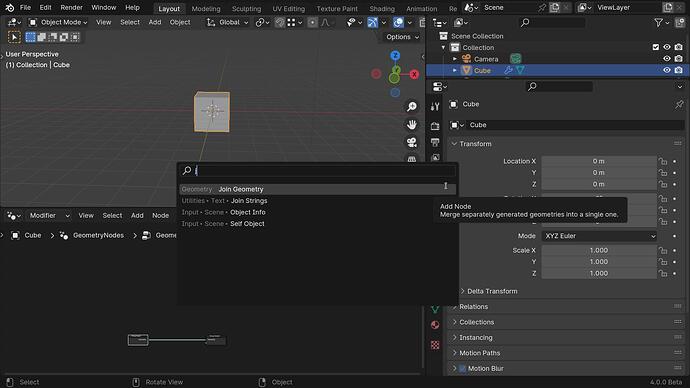The width and height of the screenshot is (690, 388).
Task: Click the modifier wrench icon on Cube row
Action: pos(508,70)
